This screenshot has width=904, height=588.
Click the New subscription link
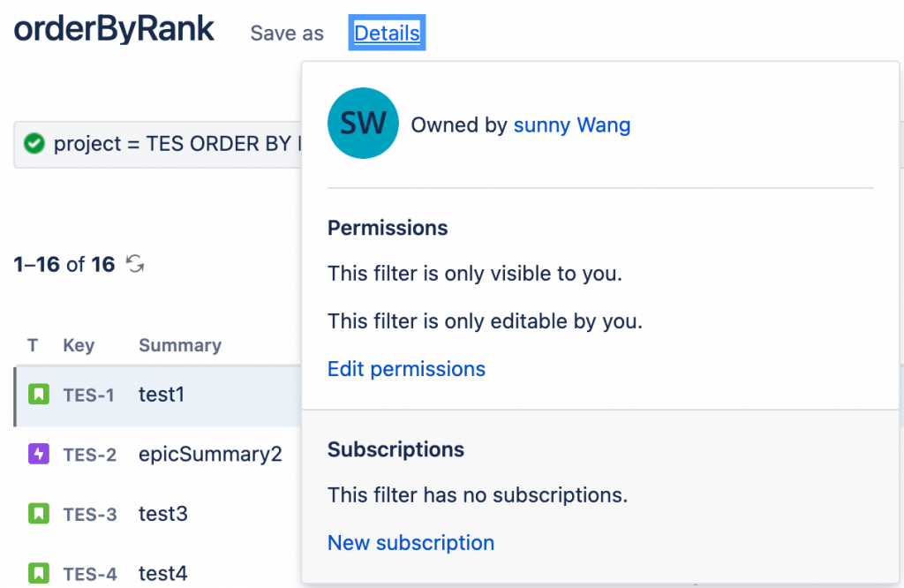click(411, 543)
